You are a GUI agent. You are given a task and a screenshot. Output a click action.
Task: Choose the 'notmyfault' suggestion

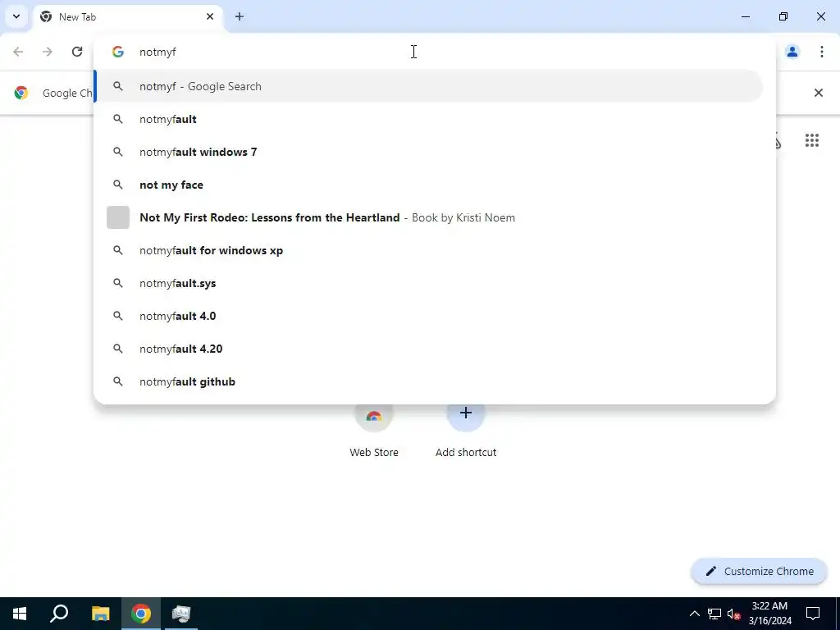click(x=428, y=119)
